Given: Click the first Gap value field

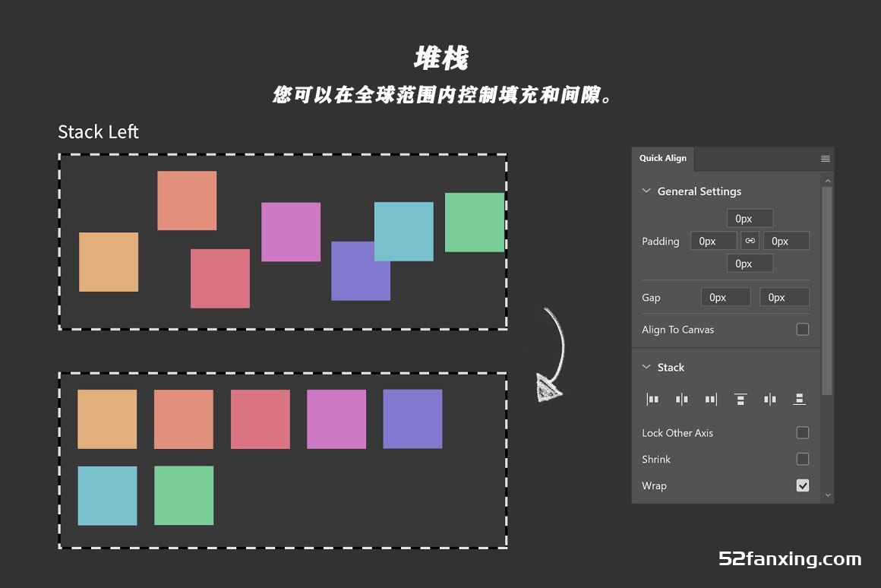Looking at the screenshot, I should [x=726, y=297].
